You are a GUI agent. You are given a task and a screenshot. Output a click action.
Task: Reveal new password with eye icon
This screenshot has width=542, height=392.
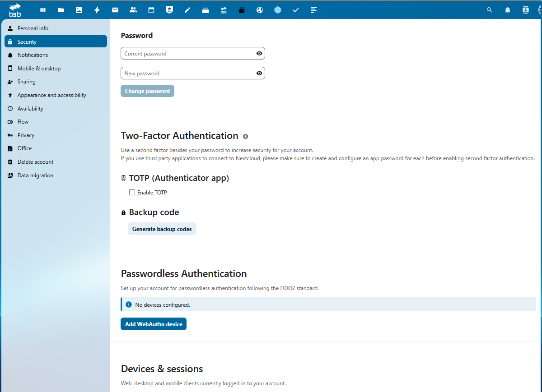259,73
